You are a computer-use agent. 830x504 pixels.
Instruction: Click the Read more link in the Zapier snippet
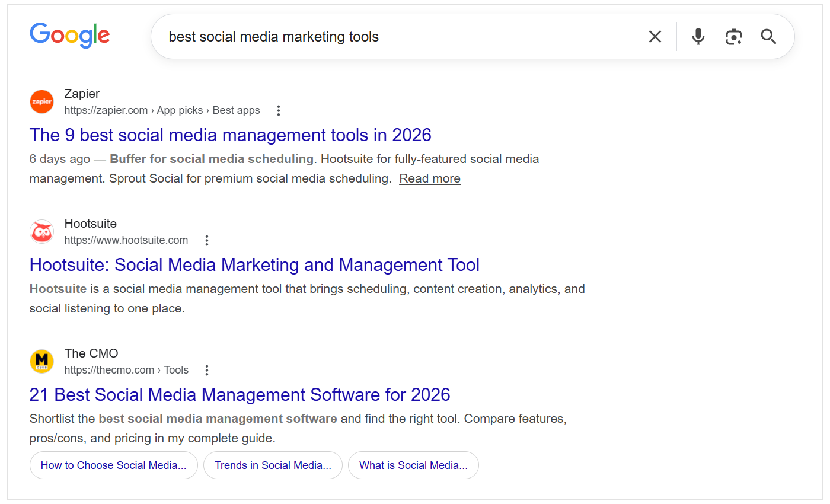point(429,178)
